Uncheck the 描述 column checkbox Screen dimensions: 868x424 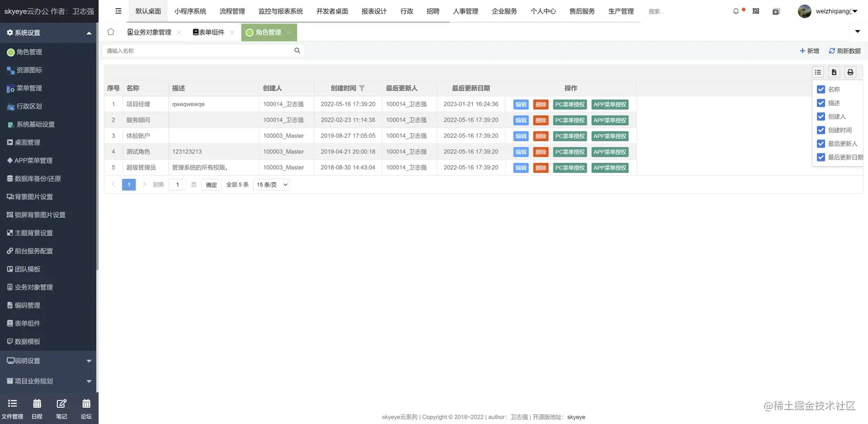(x=821, y=103)
